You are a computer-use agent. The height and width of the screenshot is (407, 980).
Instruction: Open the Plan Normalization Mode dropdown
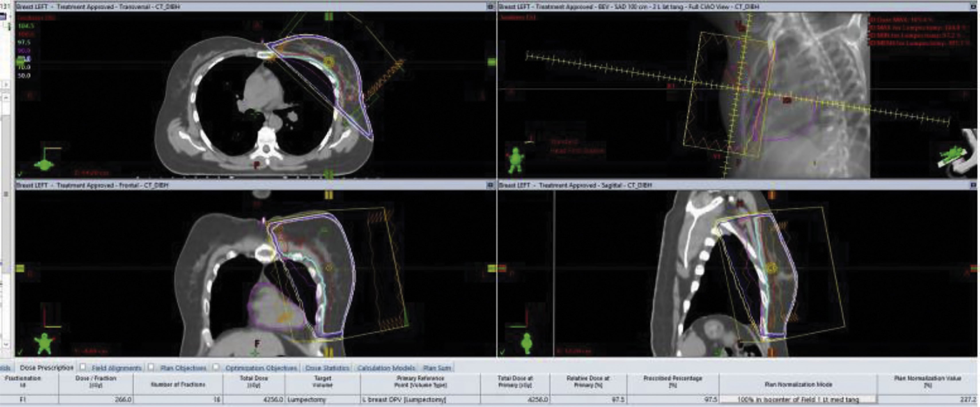tap(798, 399)
